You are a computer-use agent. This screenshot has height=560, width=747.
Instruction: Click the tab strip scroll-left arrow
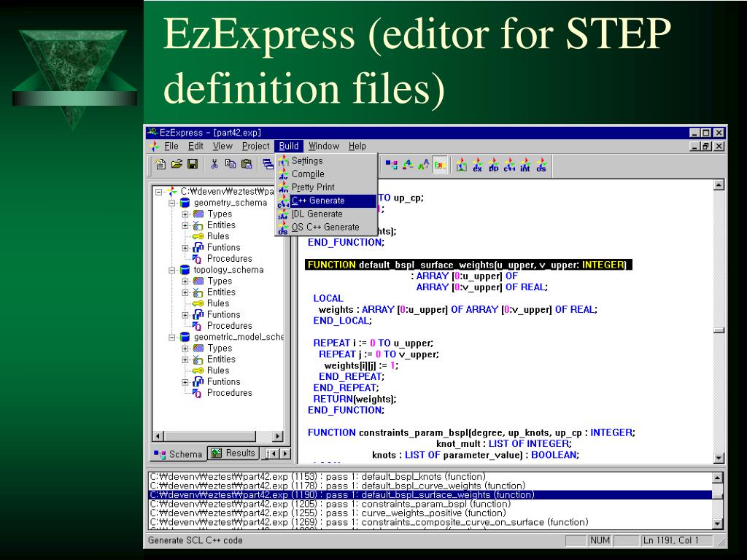273,454
